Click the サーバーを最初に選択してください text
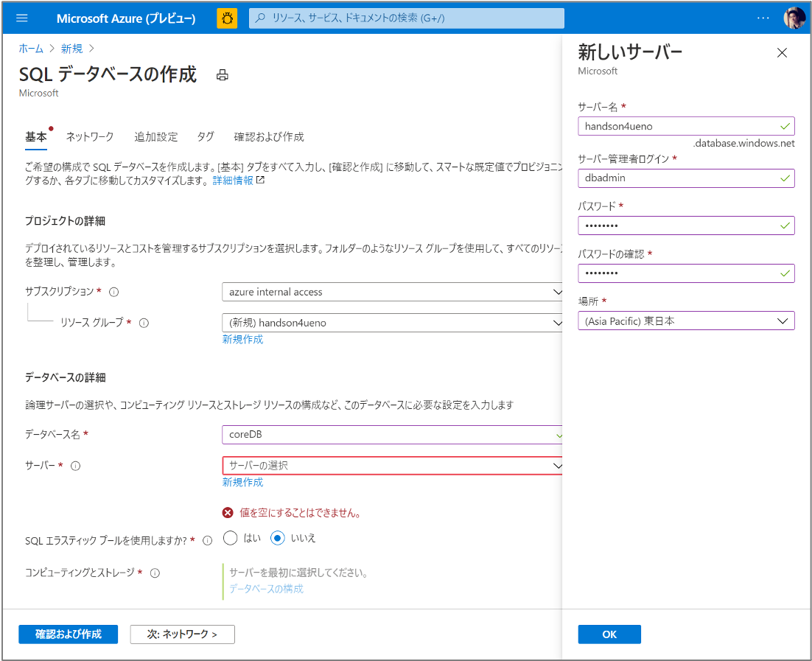The height and width of the screenshot is (661, 812). click(x=299, y=573)
